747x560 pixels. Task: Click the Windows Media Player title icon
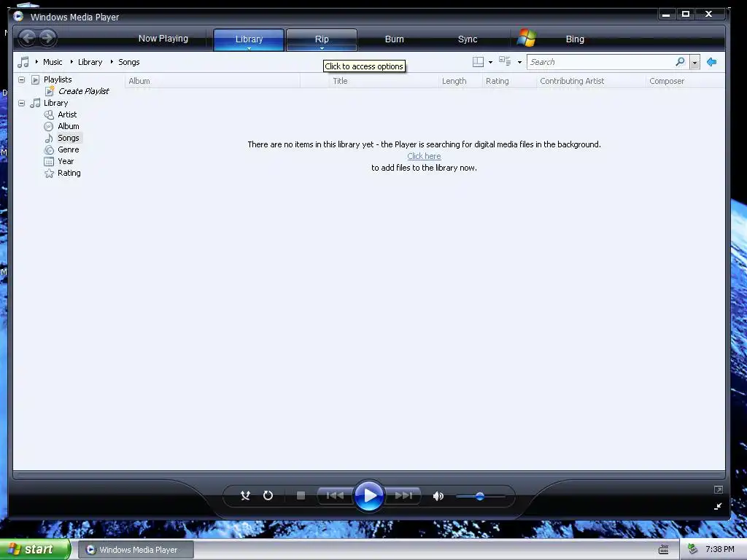[18, 16]
